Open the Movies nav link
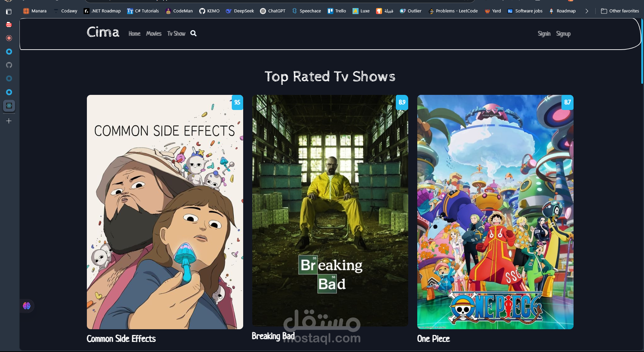The image size is (644, 352). 154,34
